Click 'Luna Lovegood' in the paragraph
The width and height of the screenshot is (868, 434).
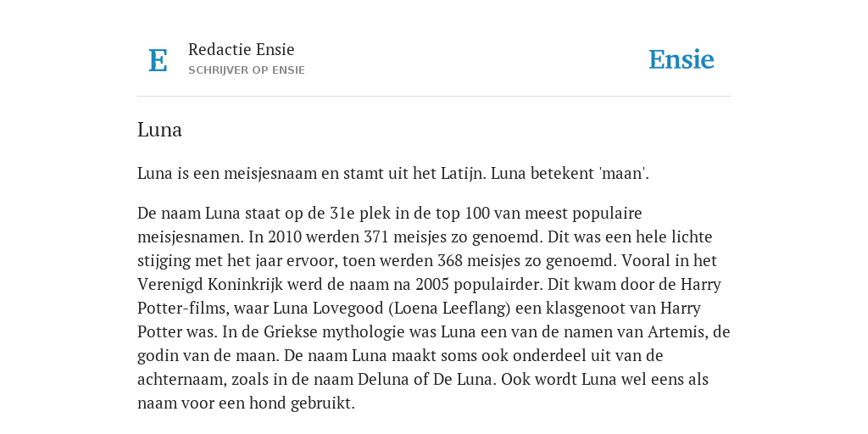point(330,309)
